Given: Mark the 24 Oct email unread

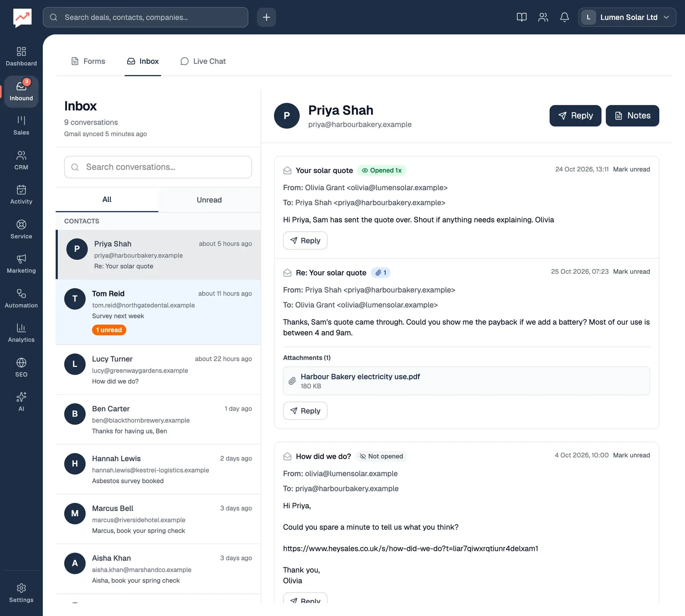Looking at the screenshot, I should 631,169.
